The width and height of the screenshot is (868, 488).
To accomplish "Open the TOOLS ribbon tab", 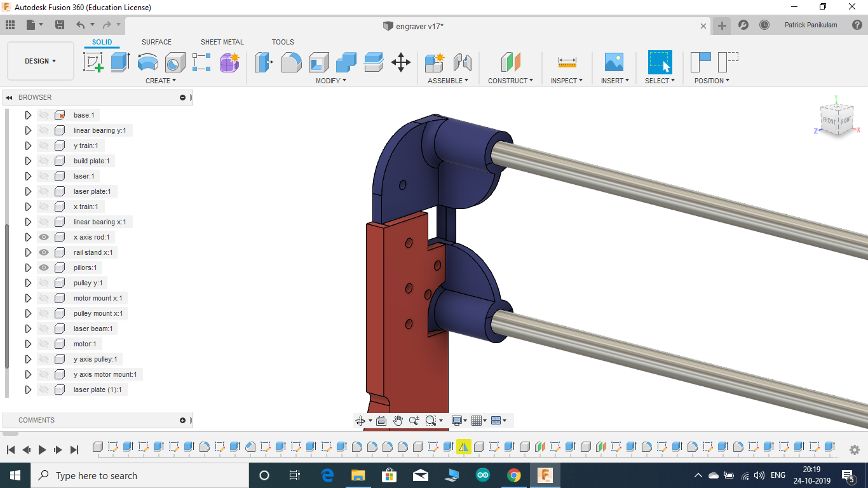I will coord(282,42).
